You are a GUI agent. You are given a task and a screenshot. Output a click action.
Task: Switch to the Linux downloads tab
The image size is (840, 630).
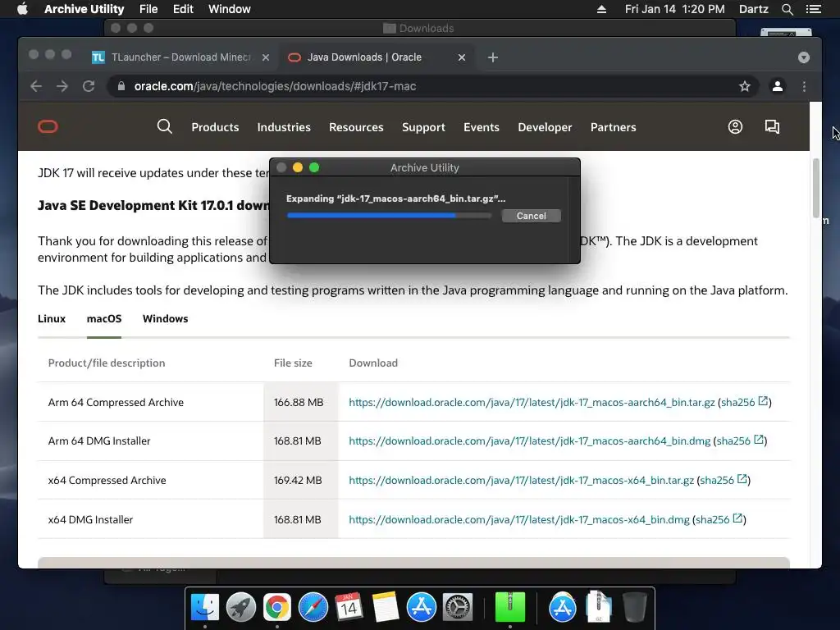[x=52, y=319]
